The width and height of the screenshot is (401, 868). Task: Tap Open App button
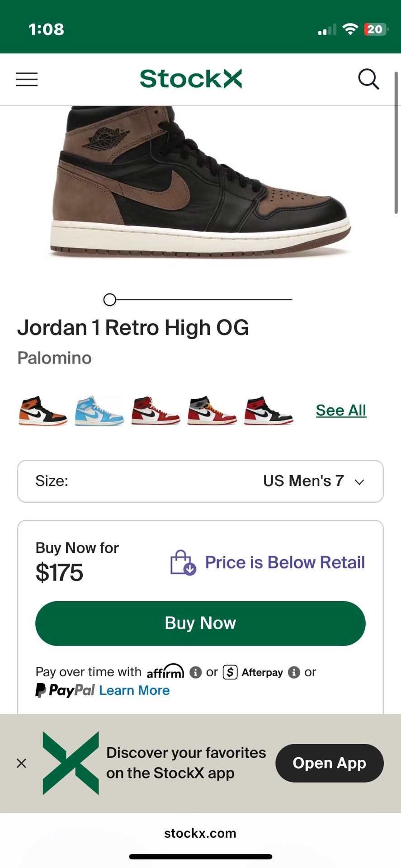tap(330, 763)
